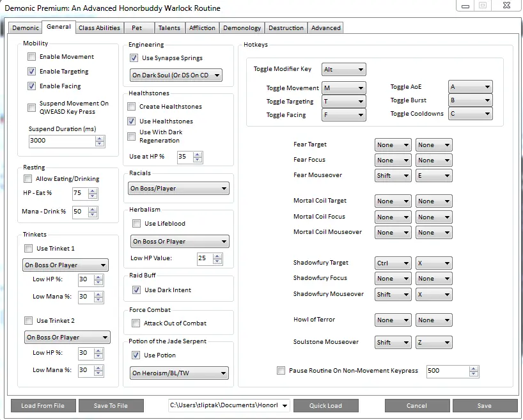Click the Trinket 2 Low Mana % field

tap(86, 370)
